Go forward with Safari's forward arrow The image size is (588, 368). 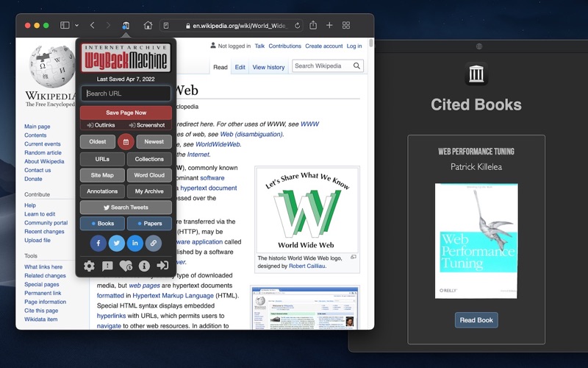click(108, 25)
